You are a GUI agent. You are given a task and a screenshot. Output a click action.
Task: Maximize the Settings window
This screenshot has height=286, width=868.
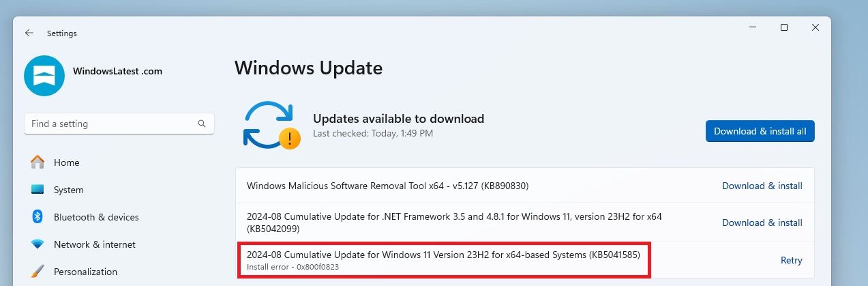784,27
